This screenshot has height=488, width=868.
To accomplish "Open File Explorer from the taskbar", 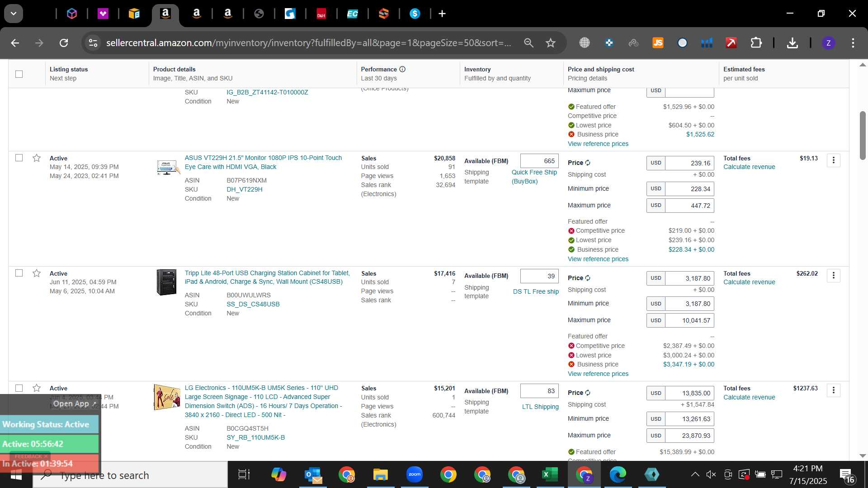I will click(381, 474).
